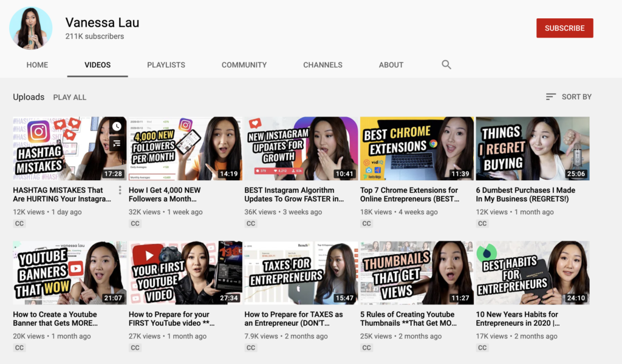Click CC badge under 4,000 NEW Followers video
Viewport: 622px width, 364px height.
[x=135, y=223]
